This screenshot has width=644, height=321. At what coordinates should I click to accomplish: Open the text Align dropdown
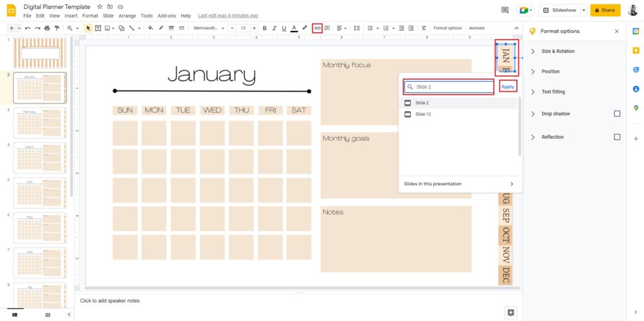click(x=341, y=28)
